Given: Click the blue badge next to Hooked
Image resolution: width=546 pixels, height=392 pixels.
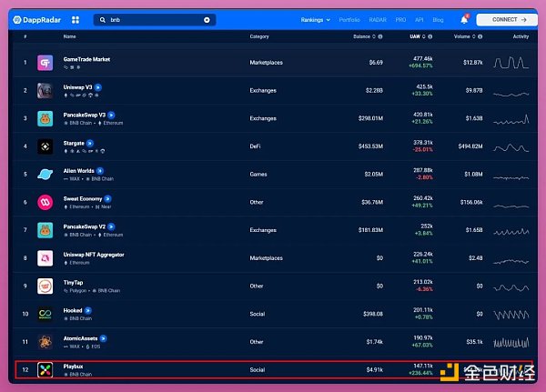Looking at the screenshot, I should 89,311.
